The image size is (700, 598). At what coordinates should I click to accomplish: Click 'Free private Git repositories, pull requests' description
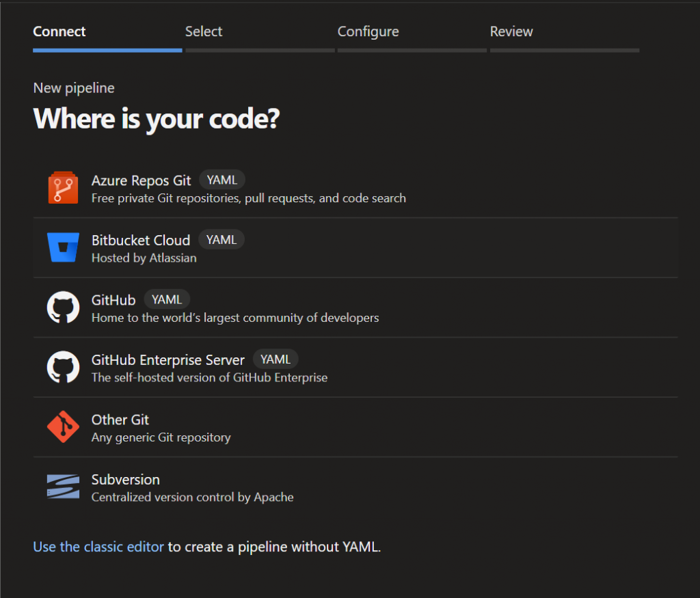coord(249,198)
